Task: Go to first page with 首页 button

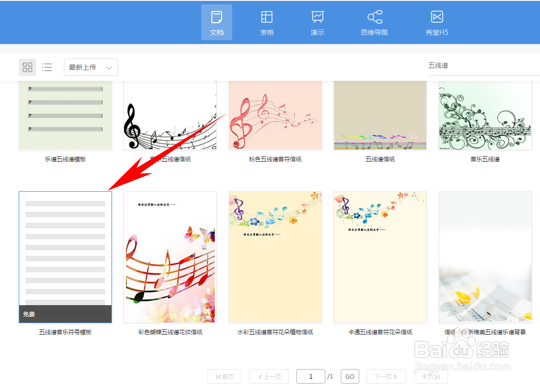Action: point(224,376)
